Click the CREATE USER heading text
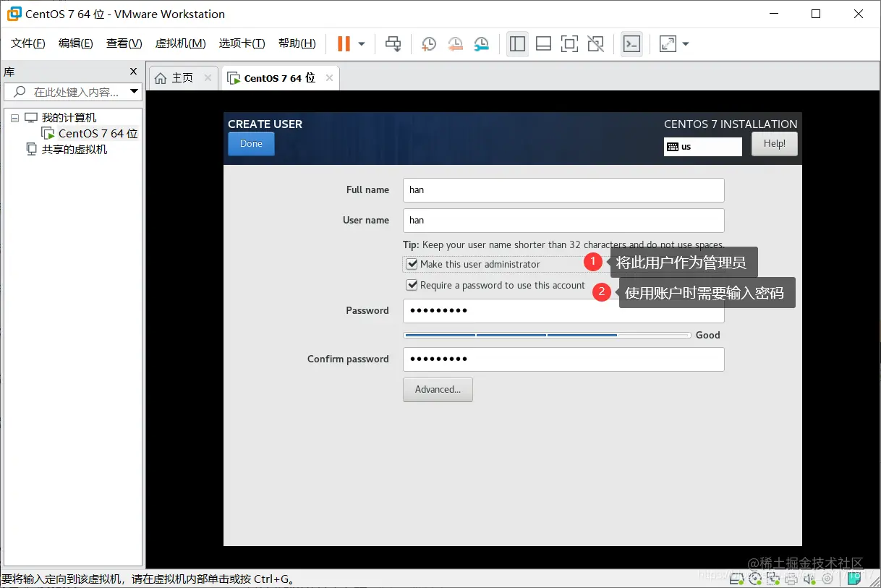Image resolution: width=881 pixels, height=588 pixels. tap(265, 124)
